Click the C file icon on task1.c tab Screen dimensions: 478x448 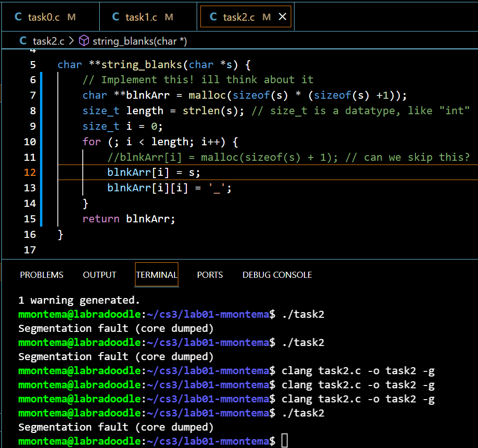tap(116, 17)
